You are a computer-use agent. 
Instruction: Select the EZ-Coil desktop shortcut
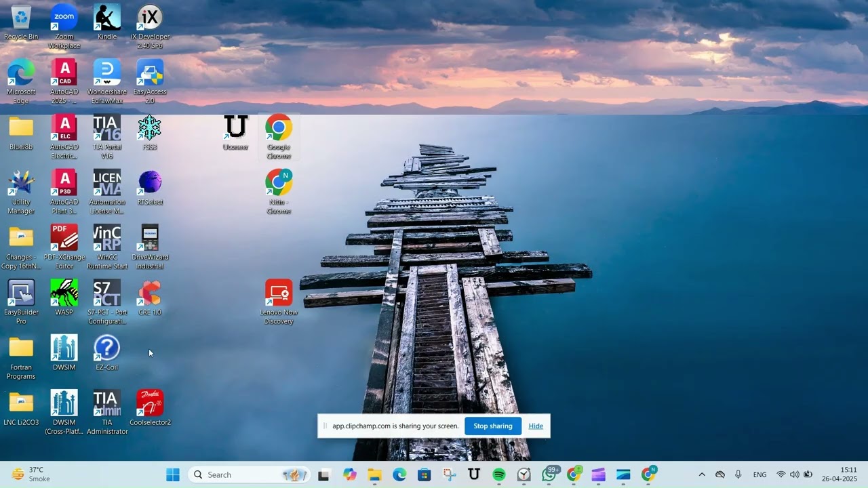pyautogui.click(x=106, y=353)
